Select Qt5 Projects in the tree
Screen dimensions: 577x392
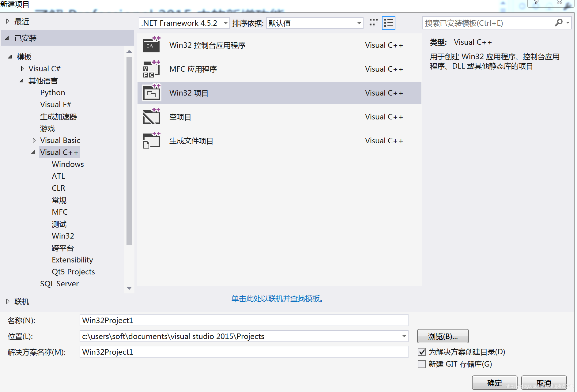(73, 271)
